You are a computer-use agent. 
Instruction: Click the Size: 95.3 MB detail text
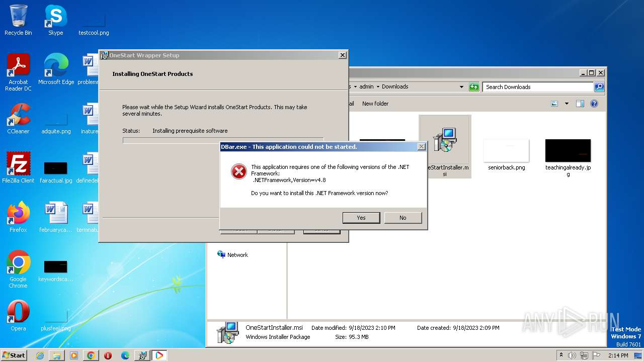(x=352, y=337)
